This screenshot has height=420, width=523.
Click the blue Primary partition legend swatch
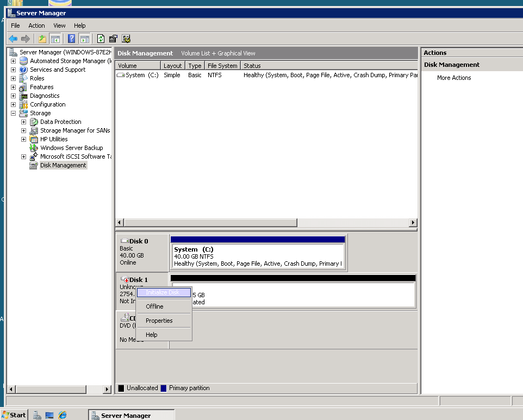[164, 388]
